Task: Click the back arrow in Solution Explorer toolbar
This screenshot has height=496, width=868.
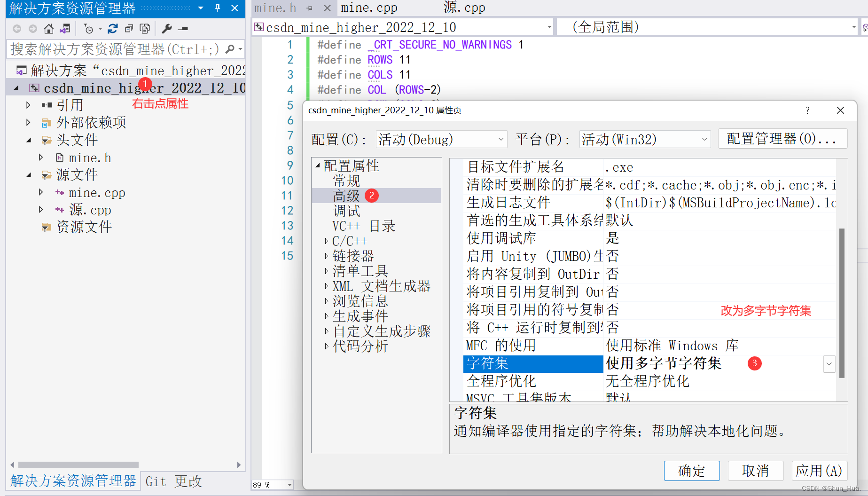Action: click(x=17, y=29)
